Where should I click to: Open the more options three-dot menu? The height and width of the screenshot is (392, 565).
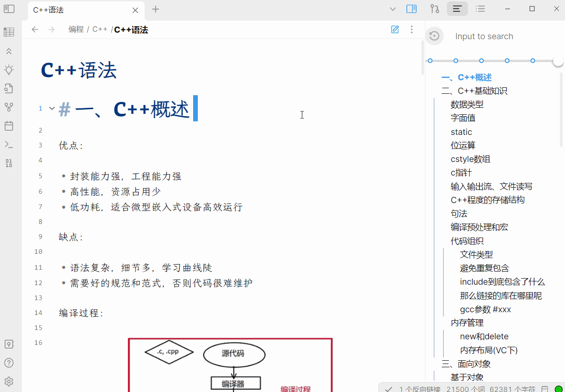click(412, 29)
